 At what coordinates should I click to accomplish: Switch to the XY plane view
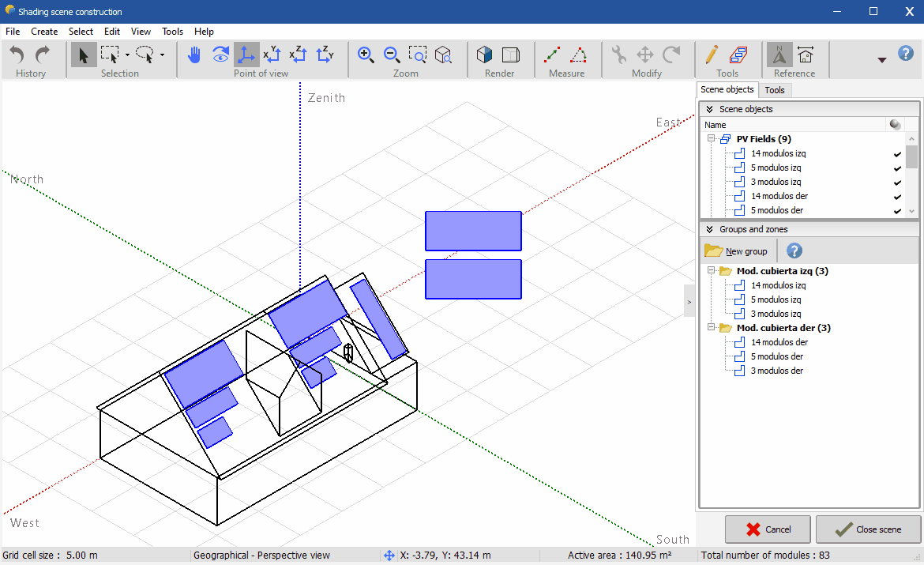272,55
